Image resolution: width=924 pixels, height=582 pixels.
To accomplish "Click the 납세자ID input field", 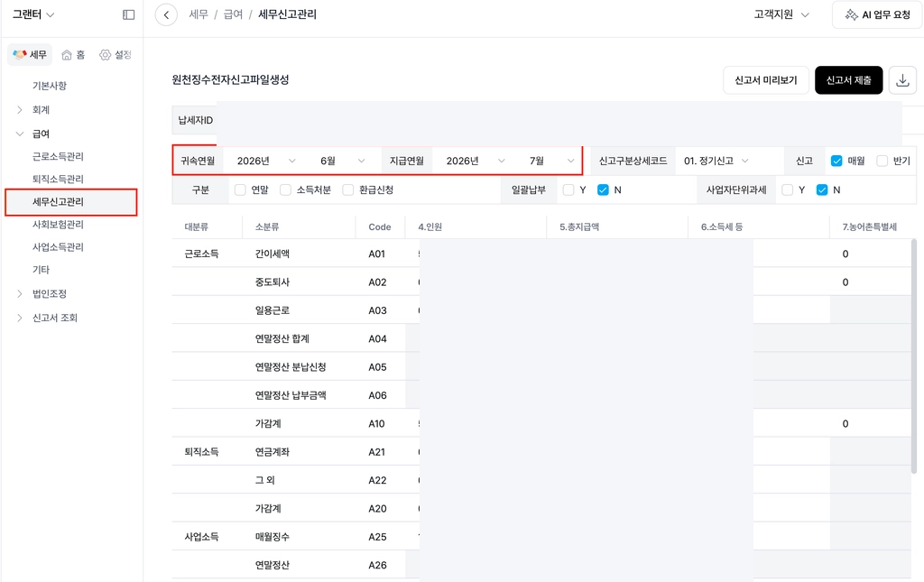I will point(559,120).
